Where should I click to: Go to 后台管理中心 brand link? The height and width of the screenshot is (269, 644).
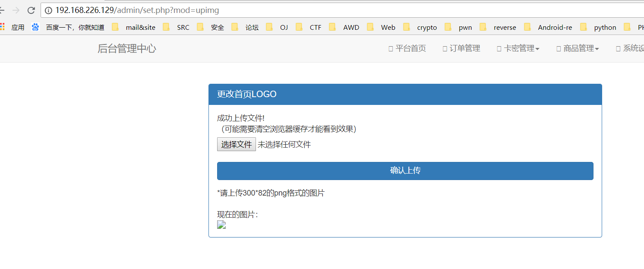coord(127,49)
